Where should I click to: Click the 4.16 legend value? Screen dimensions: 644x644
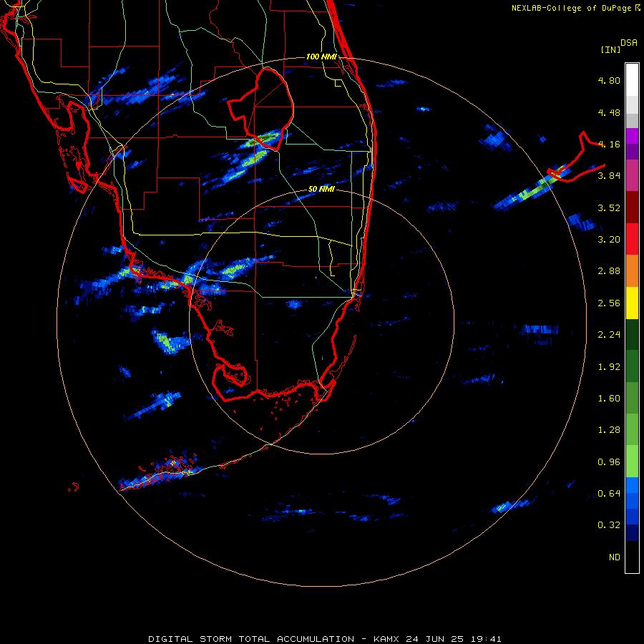pyautogui.click(x=609, y=144)
